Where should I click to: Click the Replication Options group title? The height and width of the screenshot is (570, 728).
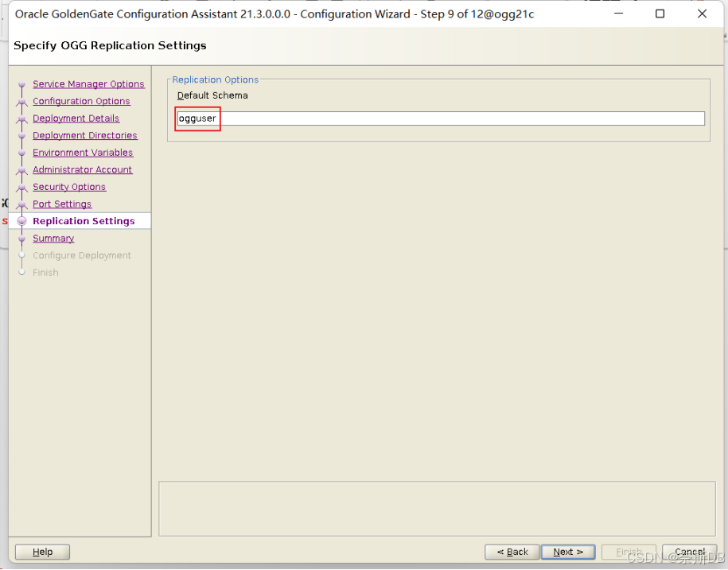[x=216, y=79]
